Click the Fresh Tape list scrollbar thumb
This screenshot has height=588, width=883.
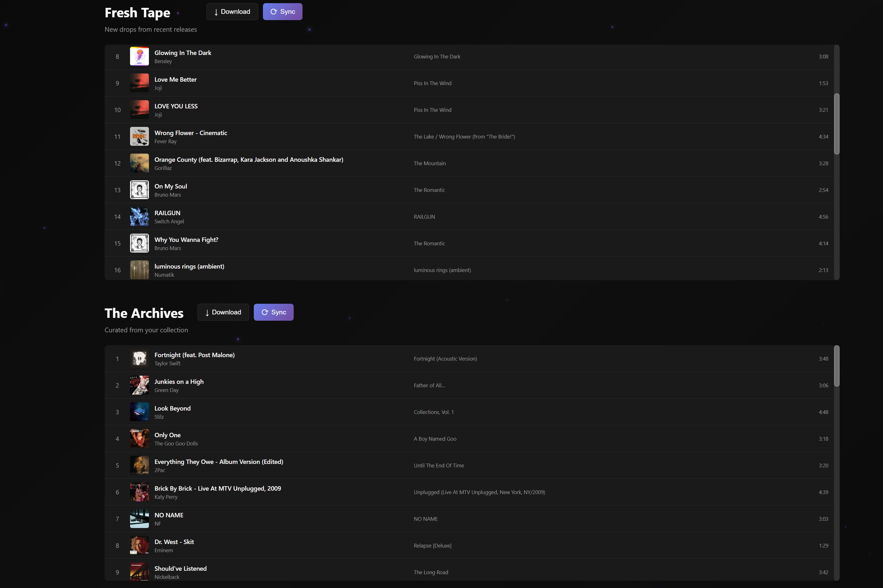point(837,124)
